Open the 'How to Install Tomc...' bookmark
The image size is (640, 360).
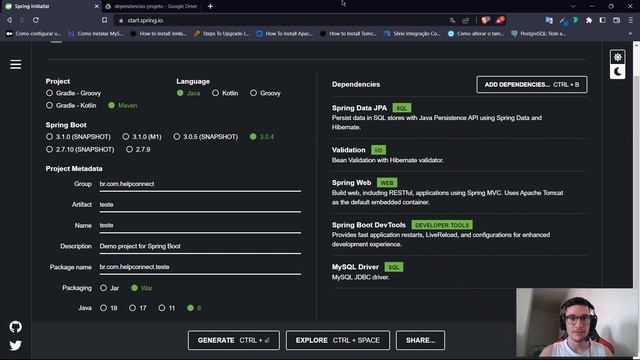click(348, 33)
